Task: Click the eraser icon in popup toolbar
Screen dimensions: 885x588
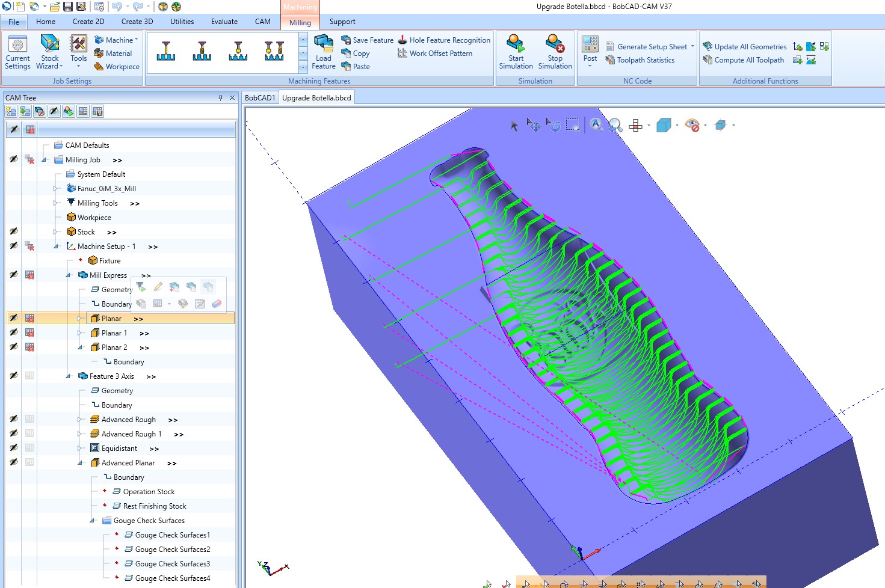Action: point(217,304)
